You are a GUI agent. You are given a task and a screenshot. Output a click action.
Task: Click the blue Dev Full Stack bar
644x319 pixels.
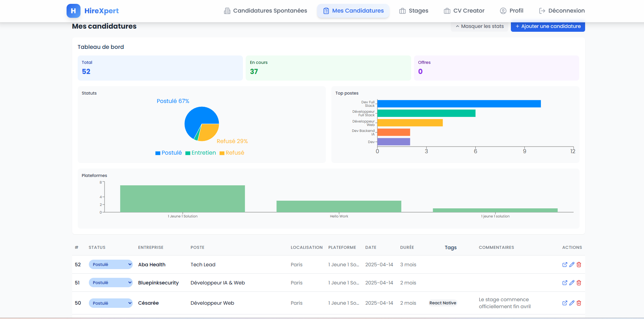point(459,104)
